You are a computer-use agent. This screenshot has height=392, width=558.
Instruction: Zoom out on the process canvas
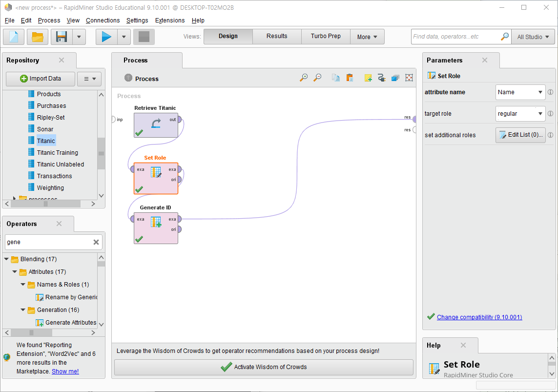coord(317,78)
